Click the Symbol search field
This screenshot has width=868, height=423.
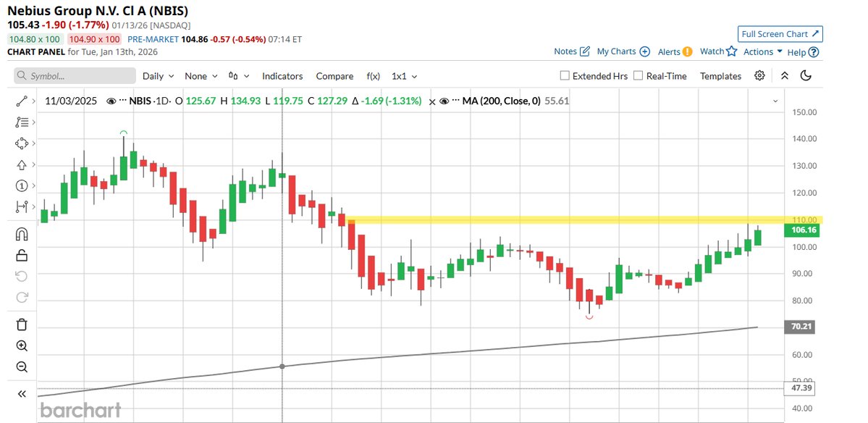coord(75,76)
